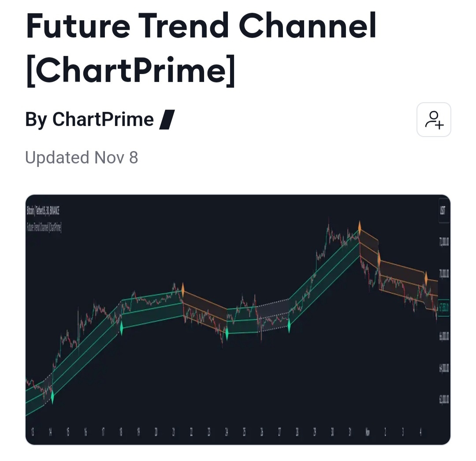Click the green diamond marker above date 18
The image size is (476, 461).
(x=121, y=328)
